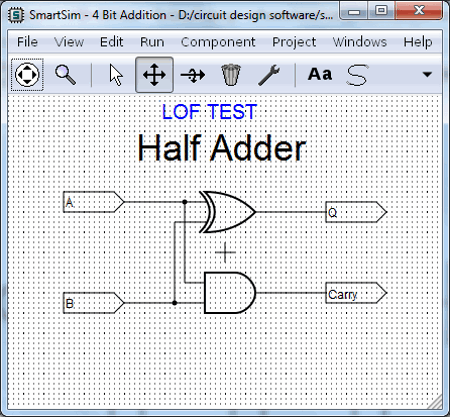
Task: Open the Project menu
Action: 294,42
